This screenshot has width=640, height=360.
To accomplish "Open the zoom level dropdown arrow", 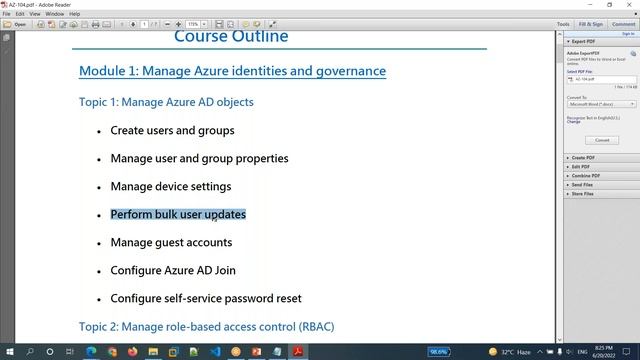I will [x=204, y=24].
